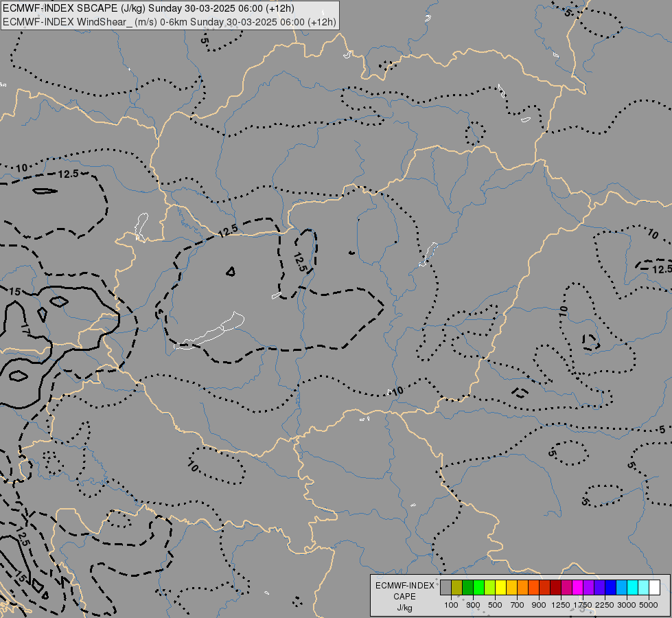This screenshot has height=618, width=672.
Task: Pick the lime yellow-green legend swatch
Action: point(490,588)
